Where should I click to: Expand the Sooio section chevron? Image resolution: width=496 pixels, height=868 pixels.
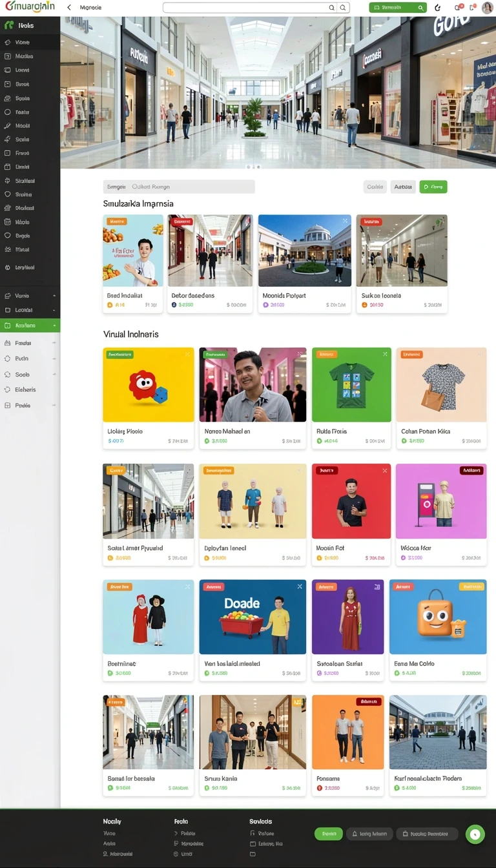coord(54,375)
